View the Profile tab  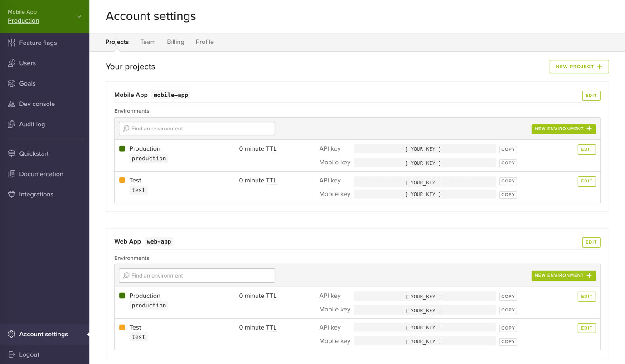pyautogui.click(x=204, y=42)
